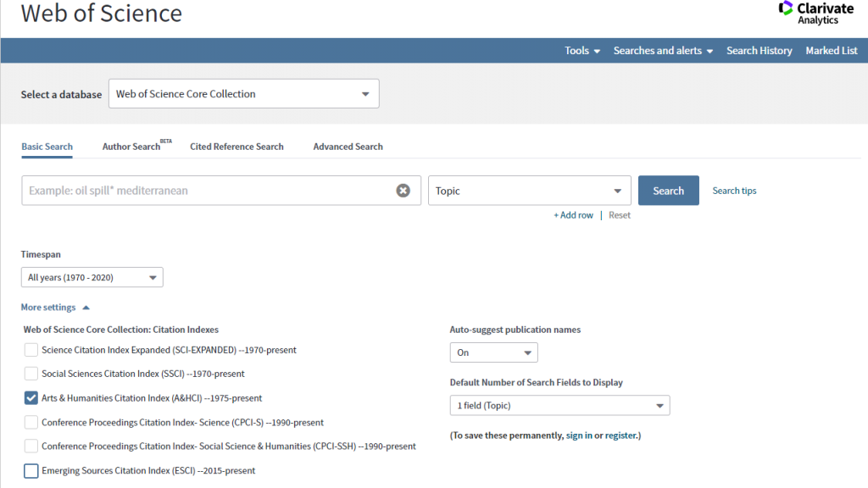Open Default Number of Search Fields dropdown

point(559,406)
